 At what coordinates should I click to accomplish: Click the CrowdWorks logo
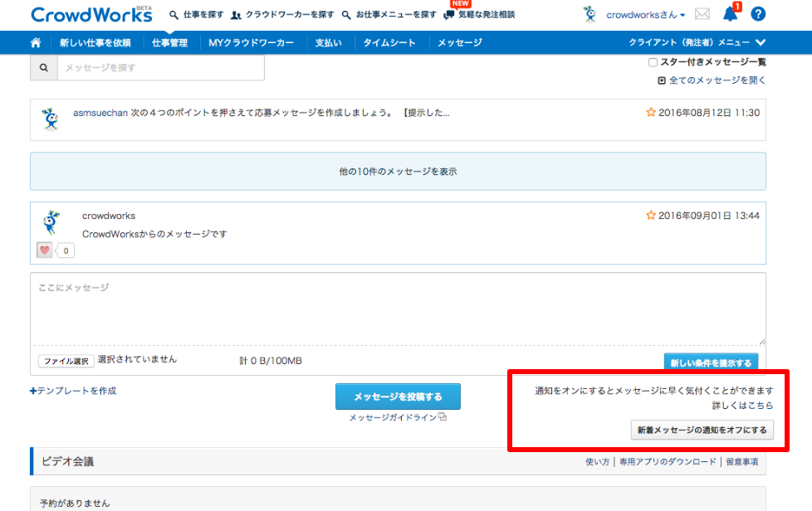[91, 15]
